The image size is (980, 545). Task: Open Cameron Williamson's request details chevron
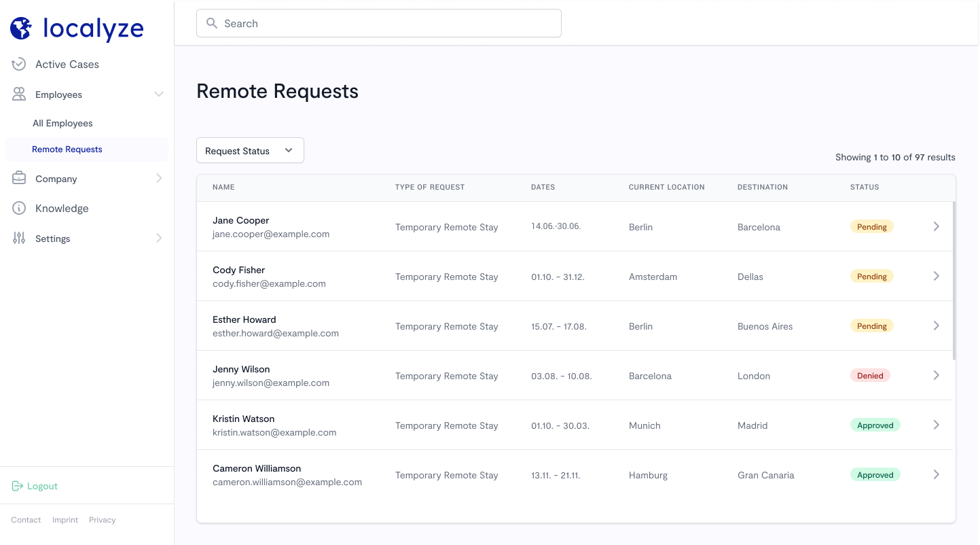[x=936, y=474]
